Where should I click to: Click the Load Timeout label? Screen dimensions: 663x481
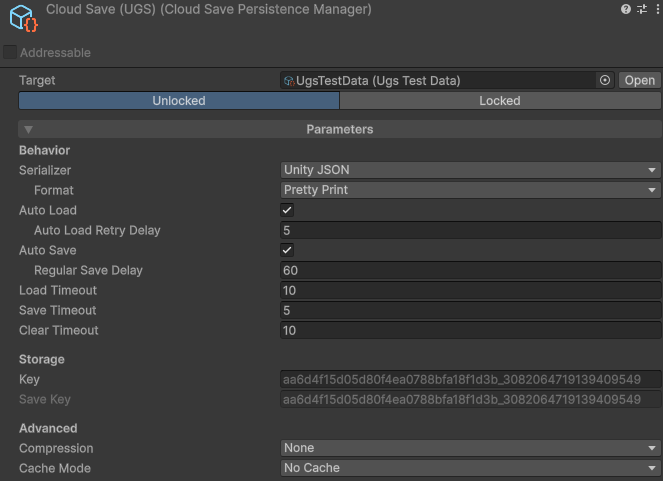(58, 290)
